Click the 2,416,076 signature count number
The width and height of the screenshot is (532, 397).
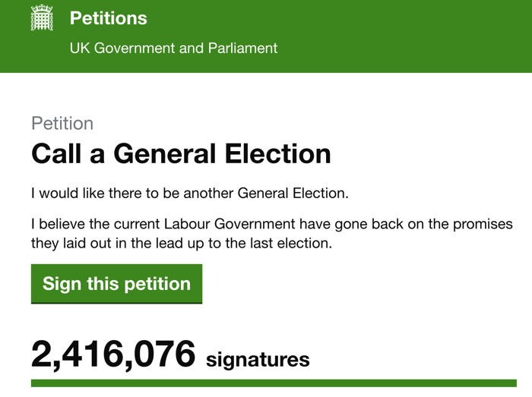113,355
